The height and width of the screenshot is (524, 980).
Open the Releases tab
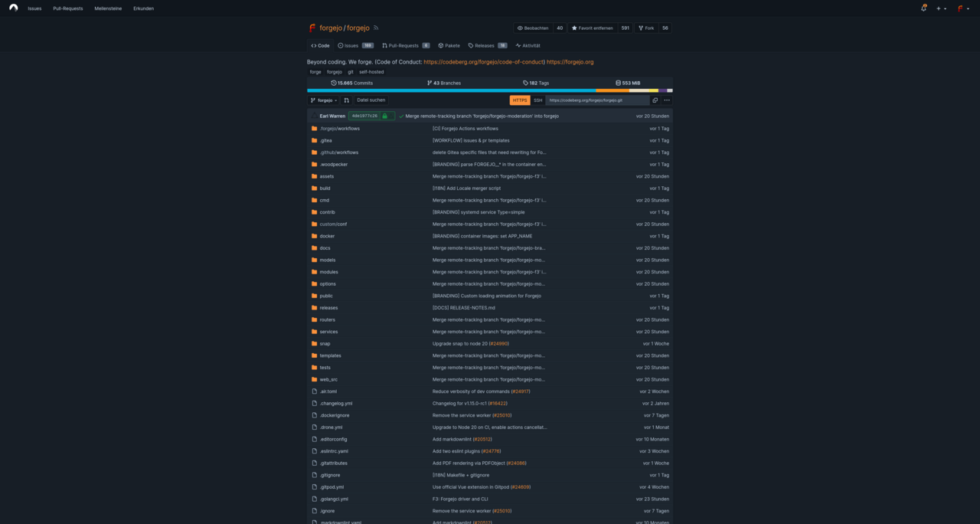(x=488, y=45)
